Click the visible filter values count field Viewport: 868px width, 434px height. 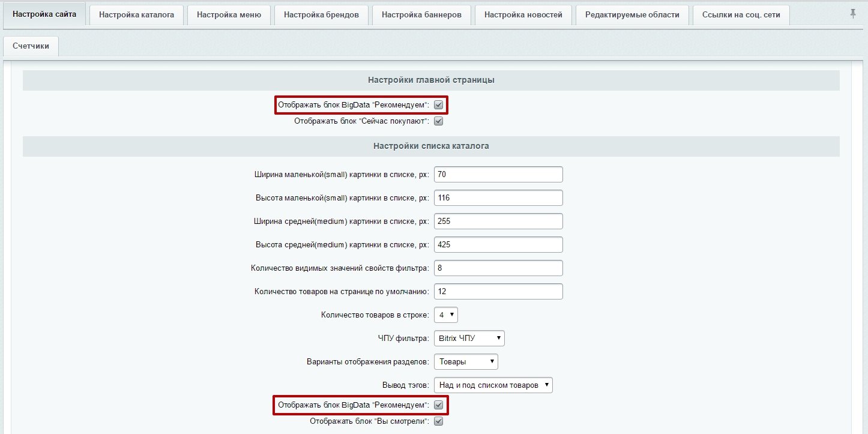click(x=498, y=268)
